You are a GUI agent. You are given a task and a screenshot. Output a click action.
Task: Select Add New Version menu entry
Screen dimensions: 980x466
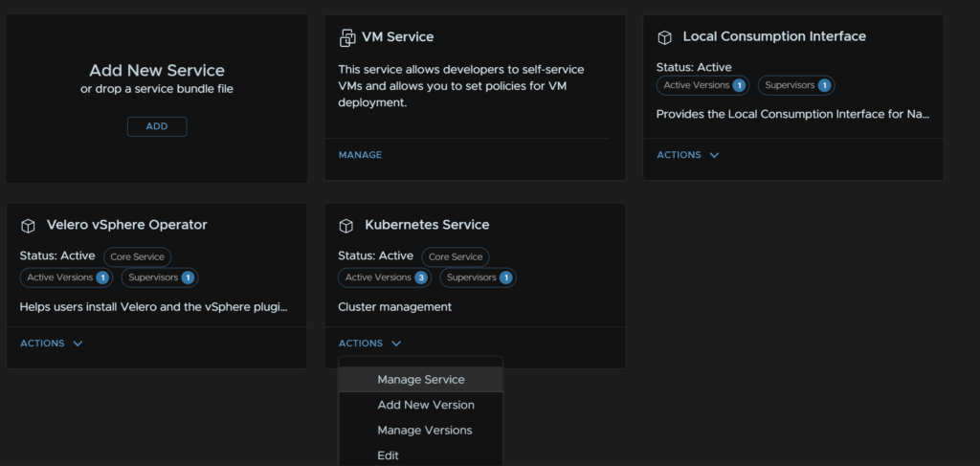pos(421,405)
